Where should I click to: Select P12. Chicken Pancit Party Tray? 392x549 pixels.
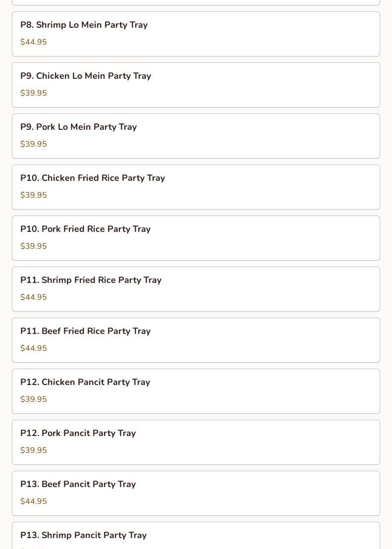(85, 382)
